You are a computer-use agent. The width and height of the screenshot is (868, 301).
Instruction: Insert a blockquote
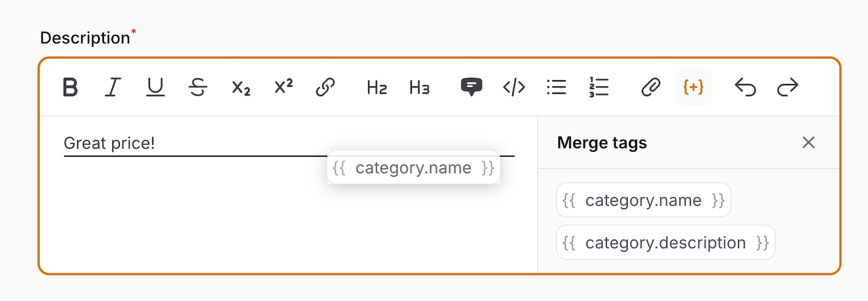471,87
